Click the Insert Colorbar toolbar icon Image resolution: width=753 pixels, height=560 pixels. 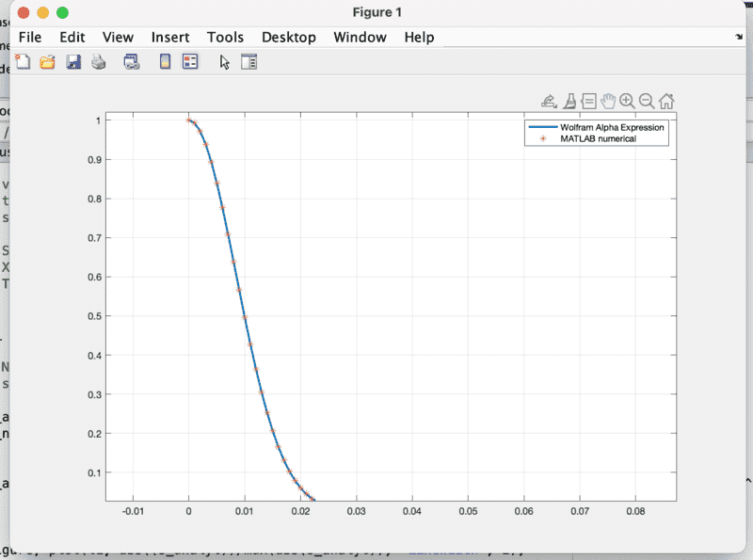coord(165,62)
